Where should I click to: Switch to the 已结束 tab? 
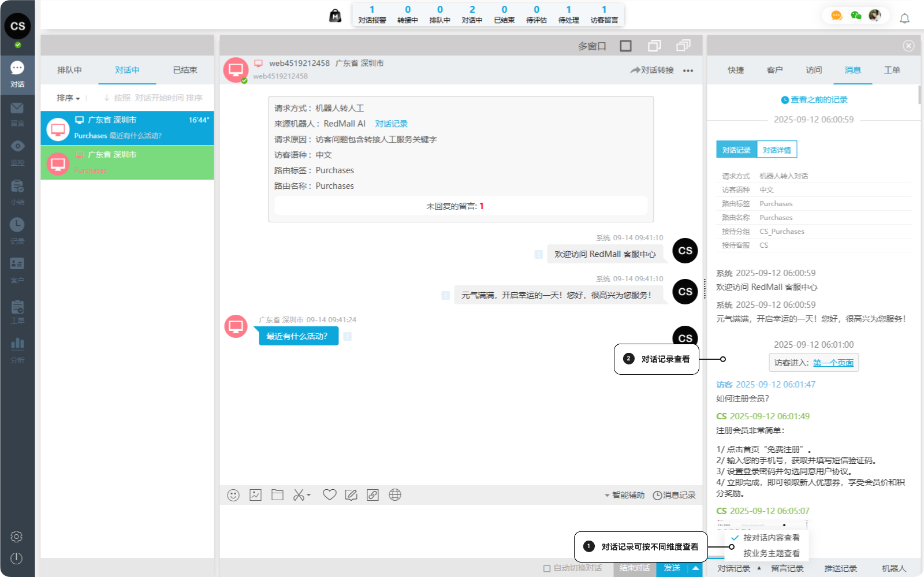point(185,70)
